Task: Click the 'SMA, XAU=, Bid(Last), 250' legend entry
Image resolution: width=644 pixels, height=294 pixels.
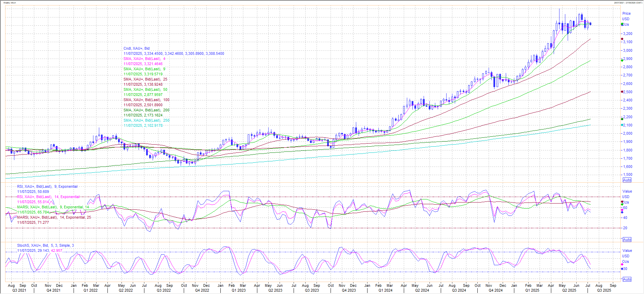Action: [x=146, y=120]
